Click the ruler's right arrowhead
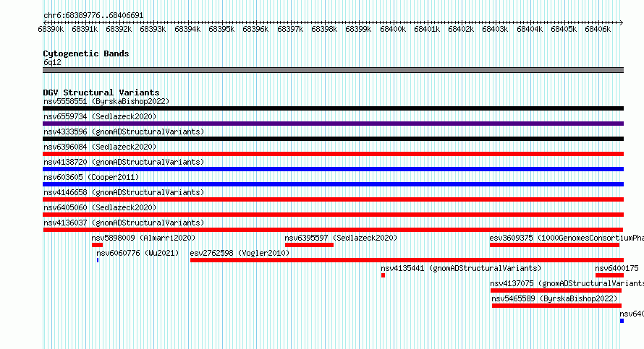644x349 pixels. [622, 22]
